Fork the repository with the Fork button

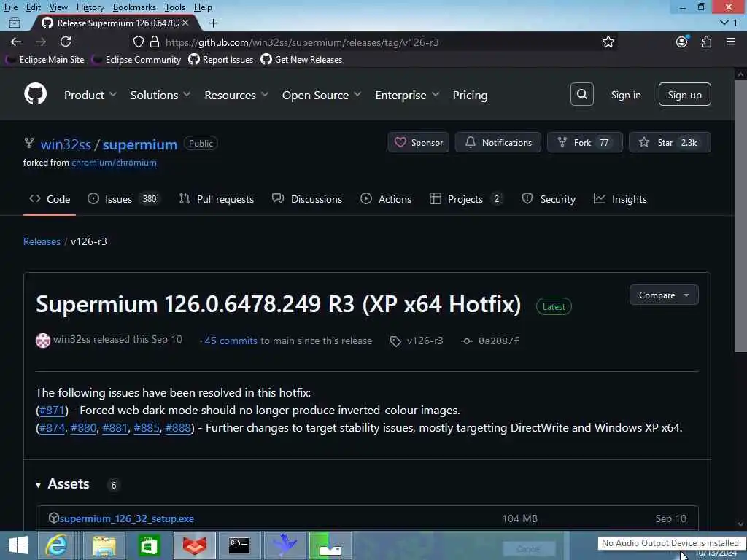tap(584, 142)
